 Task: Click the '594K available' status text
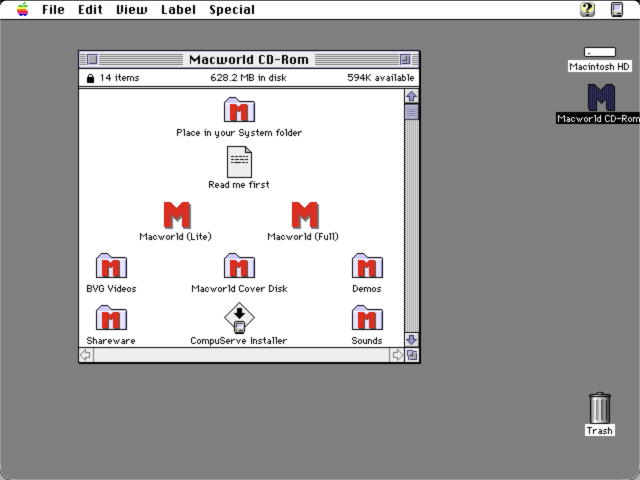(x=380, y=78)
